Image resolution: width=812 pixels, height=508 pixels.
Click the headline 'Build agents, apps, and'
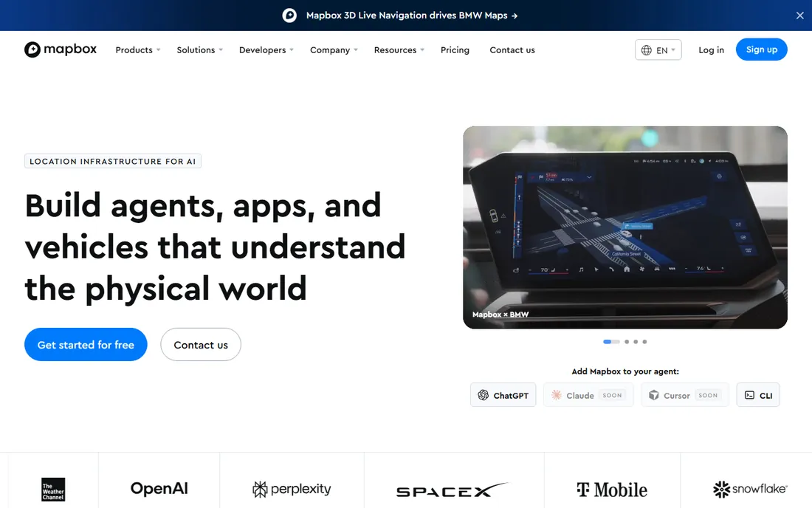[203, 205]
